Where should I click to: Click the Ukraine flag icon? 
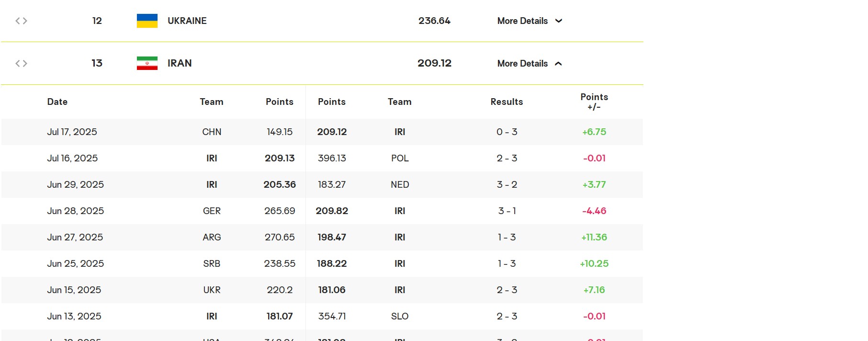pos(147,21)
